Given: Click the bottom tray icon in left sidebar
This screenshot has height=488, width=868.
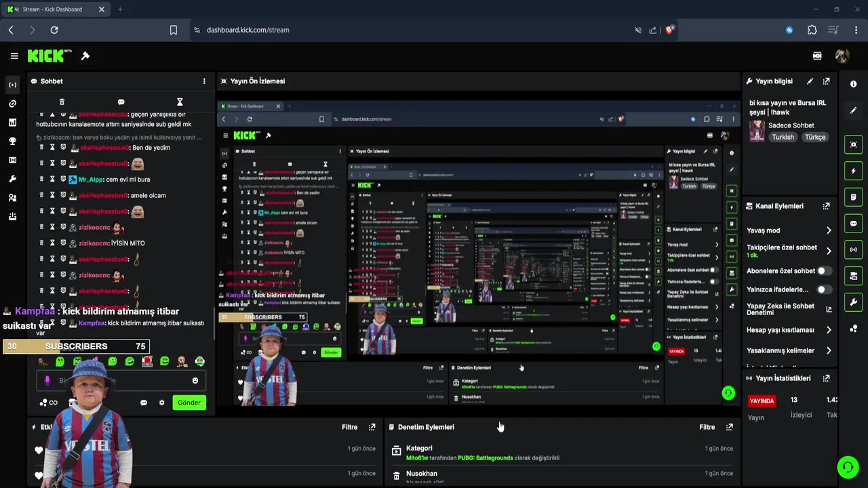Looking at the screenshot, I should (x=12, y=217).
